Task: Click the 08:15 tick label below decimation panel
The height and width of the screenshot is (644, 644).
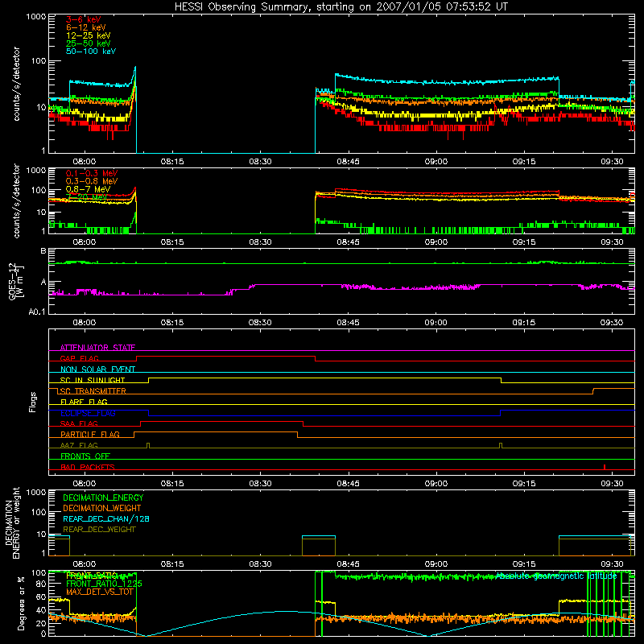Action: [172, 564]
